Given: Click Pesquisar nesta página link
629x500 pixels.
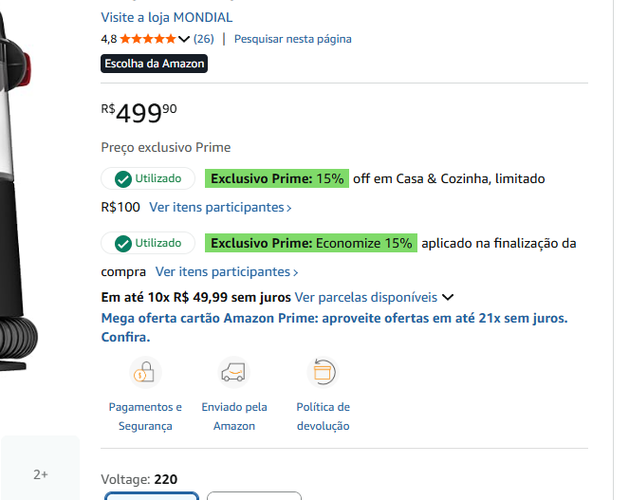Looking at the screenshot, I should pos(293,39).
